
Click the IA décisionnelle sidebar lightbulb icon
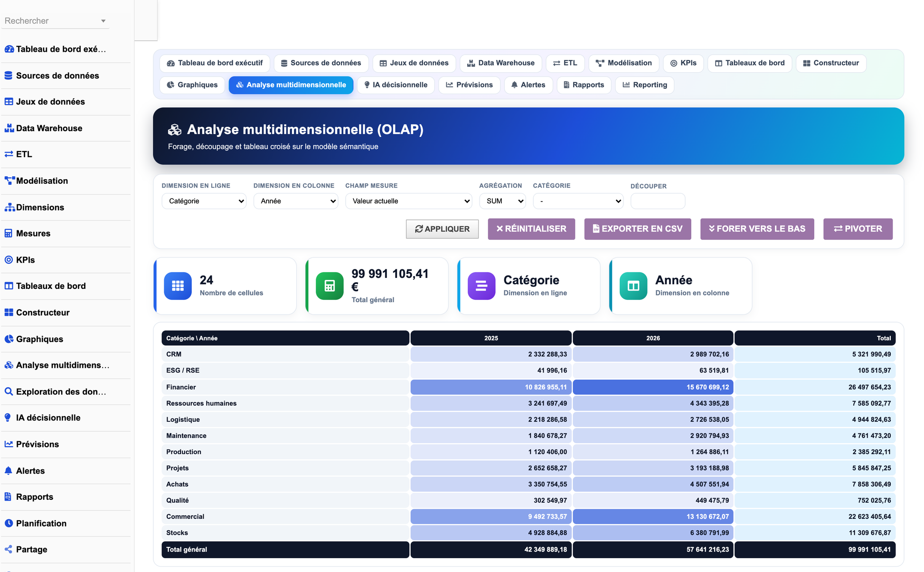(8, 418)
